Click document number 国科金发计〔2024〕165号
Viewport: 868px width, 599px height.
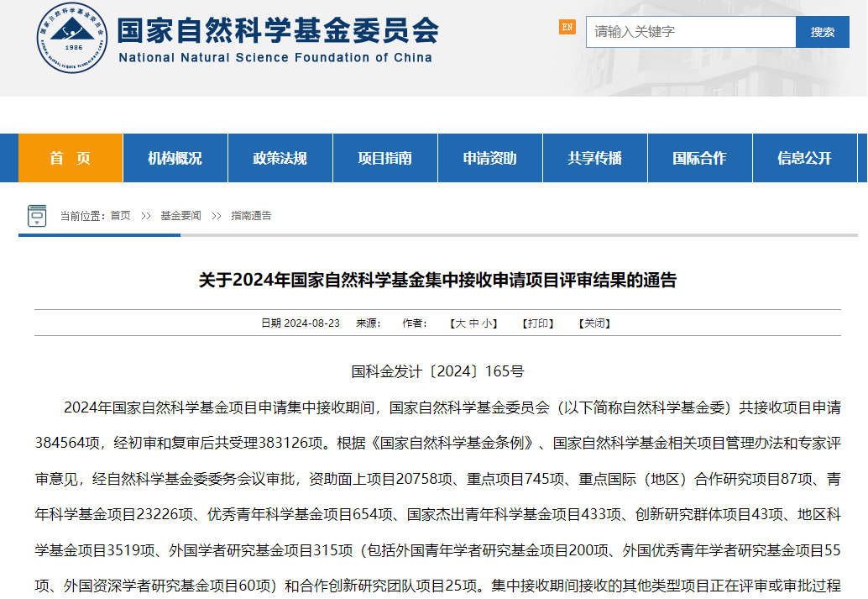coord(437,371)
